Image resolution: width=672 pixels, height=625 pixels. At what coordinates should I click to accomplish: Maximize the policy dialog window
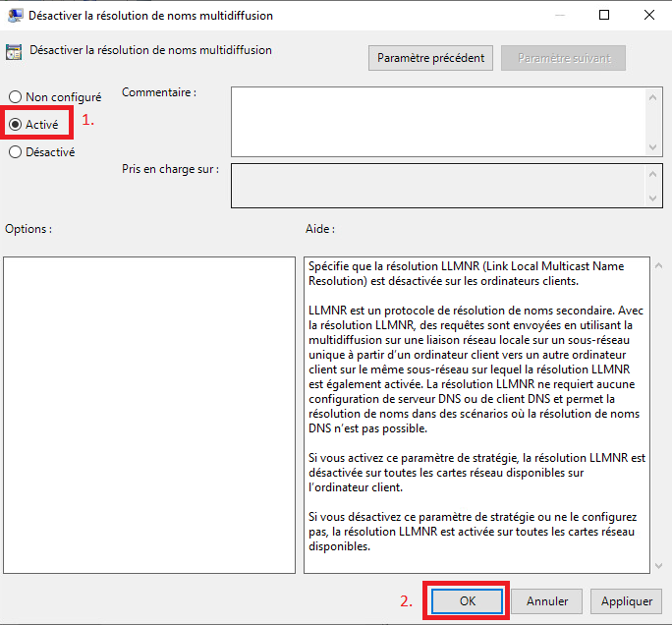(x=604, y=16)
